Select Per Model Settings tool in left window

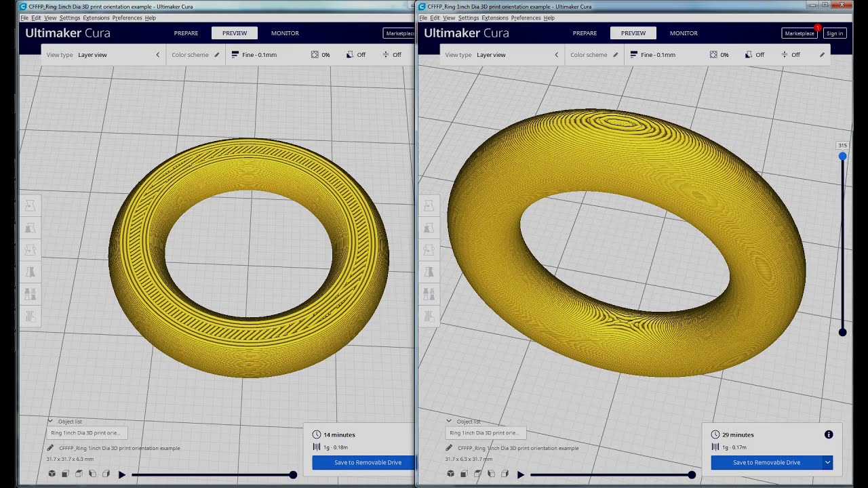pyautogui.click(x=30, y=294)
